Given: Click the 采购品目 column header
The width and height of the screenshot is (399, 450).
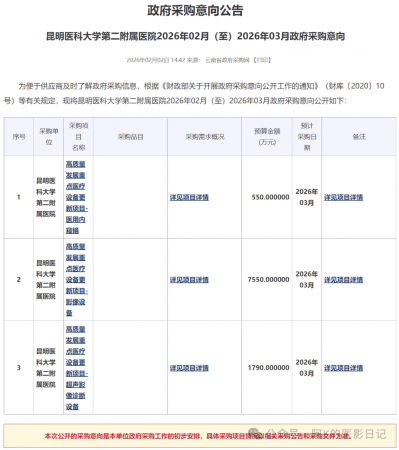Looking at the screenshot, I should [130, 137].
